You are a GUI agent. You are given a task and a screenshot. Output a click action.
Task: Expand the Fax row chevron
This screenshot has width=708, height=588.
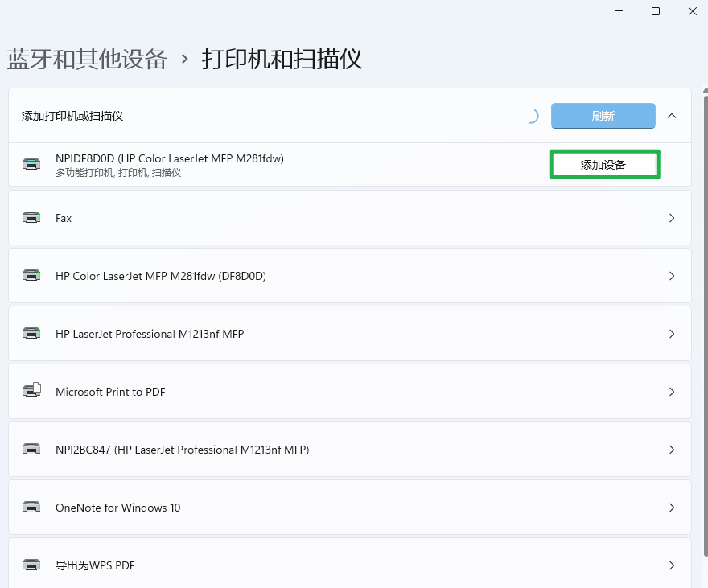tap(672, 218)
